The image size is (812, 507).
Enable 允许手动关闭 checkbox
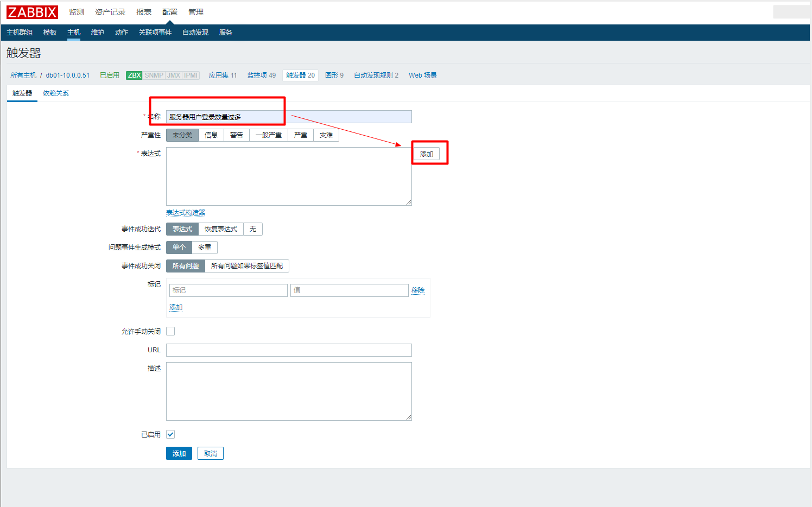[x=170, y=331]
